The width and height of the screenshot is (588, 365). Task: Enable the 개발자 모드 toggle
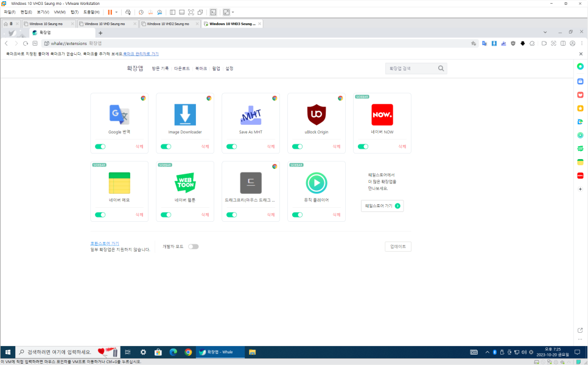(193, 247)
